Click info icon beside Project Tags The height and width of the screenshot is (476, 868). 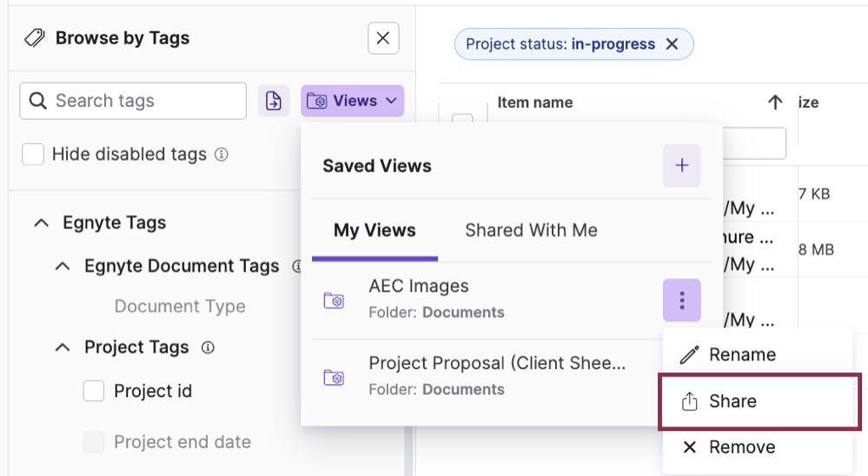(208, 347)
